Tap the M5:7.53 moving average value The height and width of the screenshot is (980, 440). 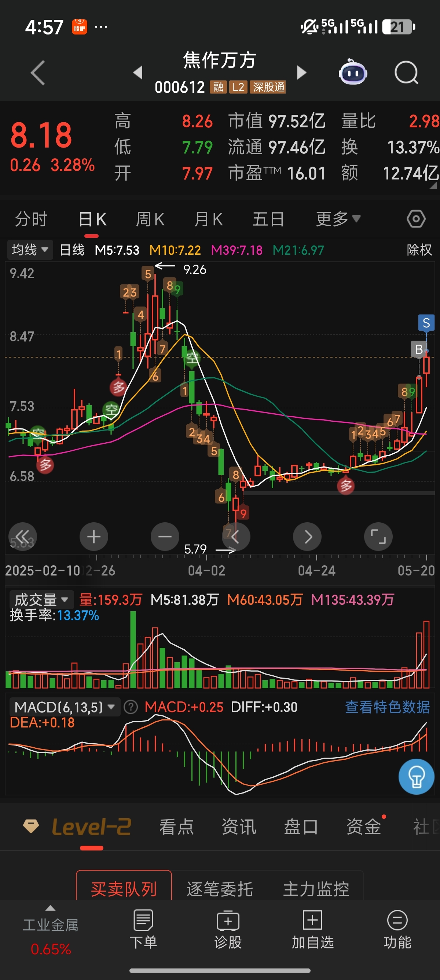[x=117, y=250]
